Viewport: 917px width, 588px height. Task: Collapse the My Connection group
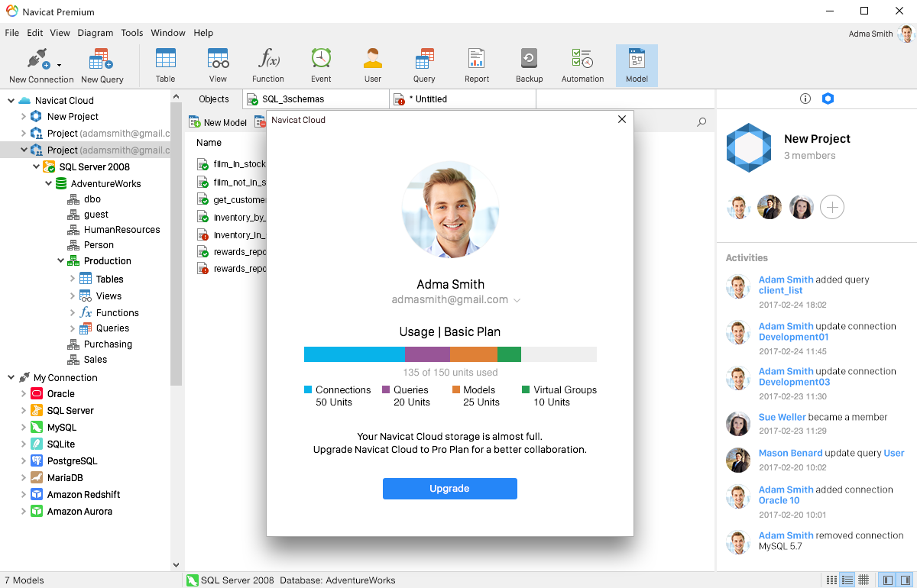coord(11,378)
